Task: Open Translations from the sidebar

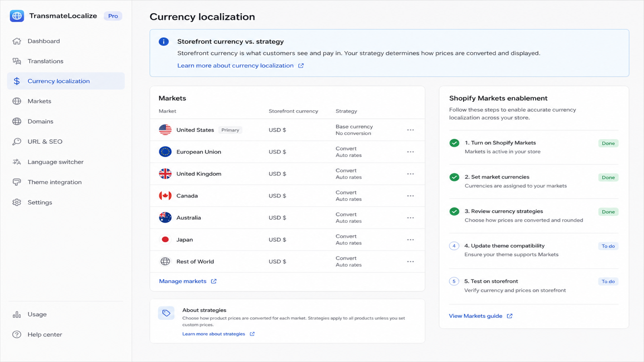Action: (66, 61)
